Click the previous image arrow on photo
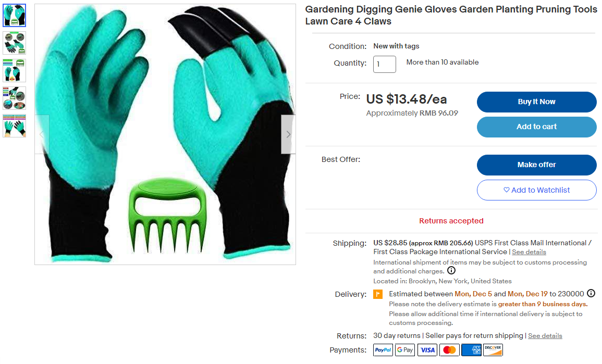This screenshot has height=364, width=602. 42,134
